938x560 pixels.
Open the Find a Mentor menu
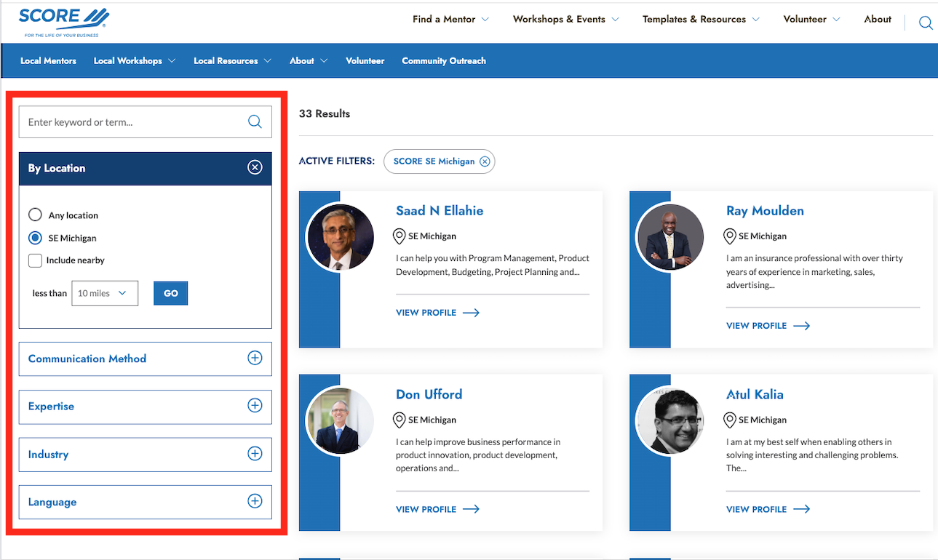click(x=450, y=20)
